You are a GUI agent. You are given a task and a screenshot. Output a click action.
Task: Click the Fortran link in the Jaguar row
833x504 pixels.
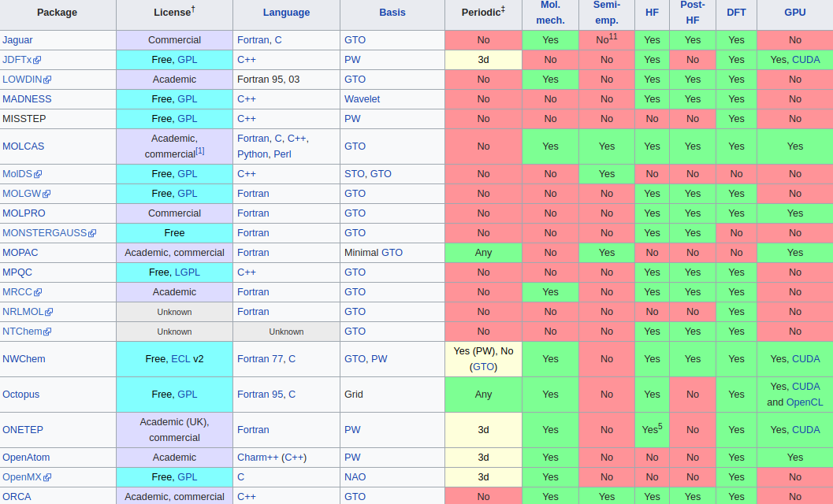253,40
